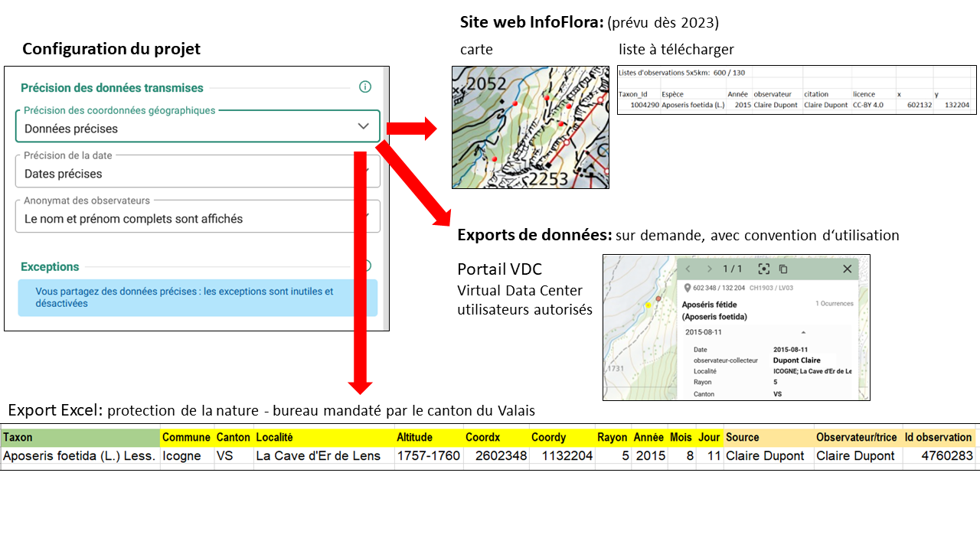Click the Source column header
980x551 pixels.
pos(769,438)
